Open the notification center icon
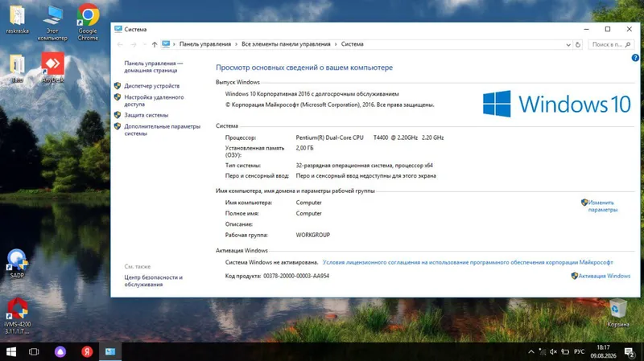 pyautogui.click(x=629, y=351)
